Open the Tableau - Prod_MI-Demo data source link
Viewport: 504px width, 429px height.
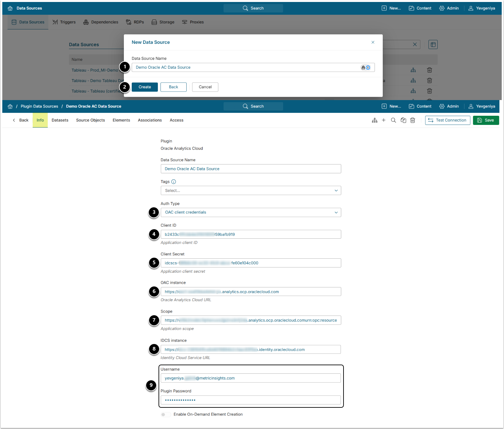pos(95,70)
